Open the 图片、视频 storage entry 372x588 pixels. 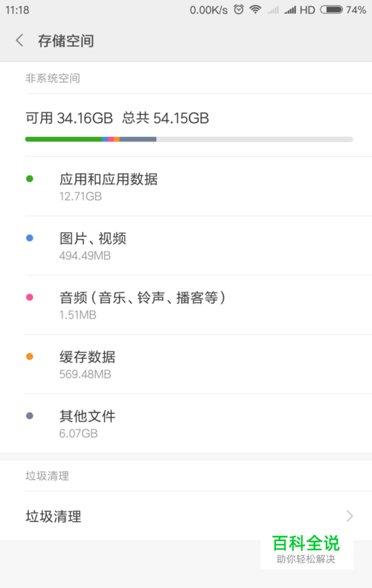[x=186, y=246]
